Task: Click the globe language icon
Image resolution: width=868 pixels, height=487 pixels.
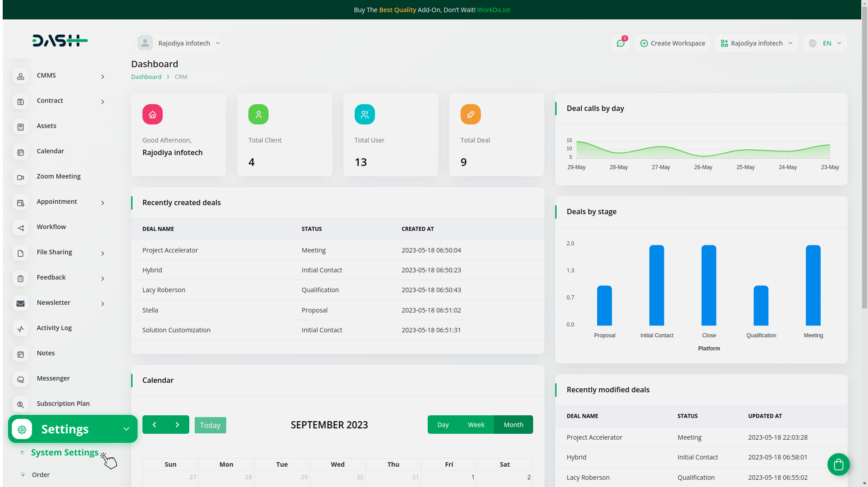Action: pos(813,43)
